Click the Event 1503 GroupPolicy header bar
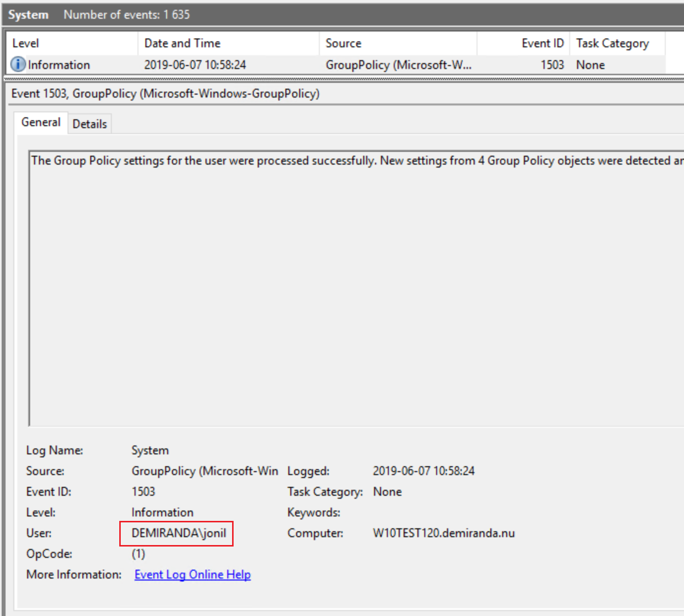The image size is (684, 616). click(165, 93)
